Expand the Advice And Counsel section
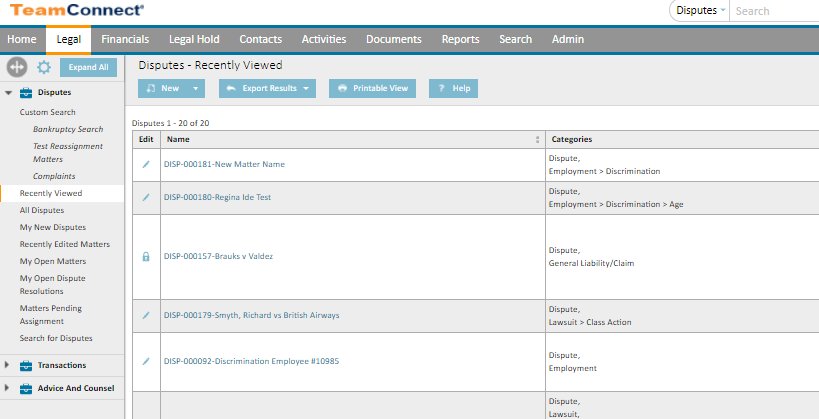 click(x=7, y=388)
